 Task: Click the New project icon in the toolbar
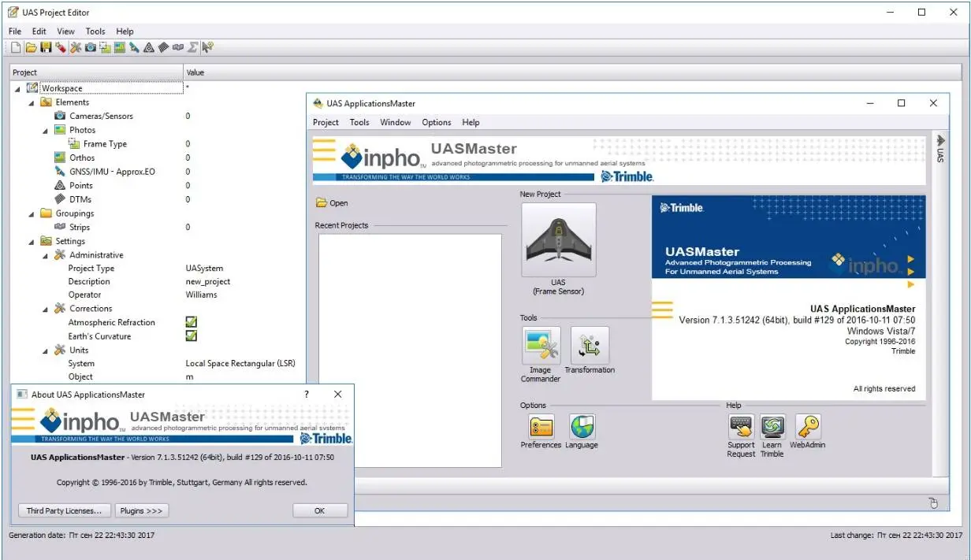(16, 48)
